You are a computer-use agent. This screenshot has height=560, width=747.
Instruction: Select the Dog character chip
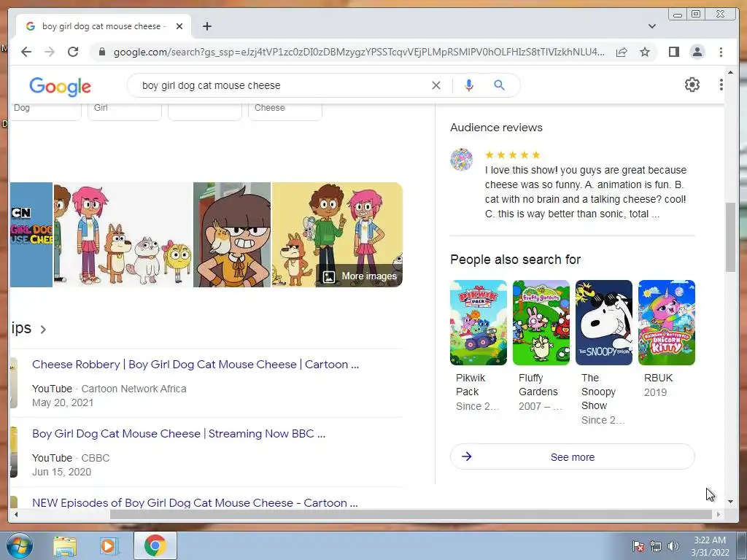pyautogui.click(x=46, y=112)
